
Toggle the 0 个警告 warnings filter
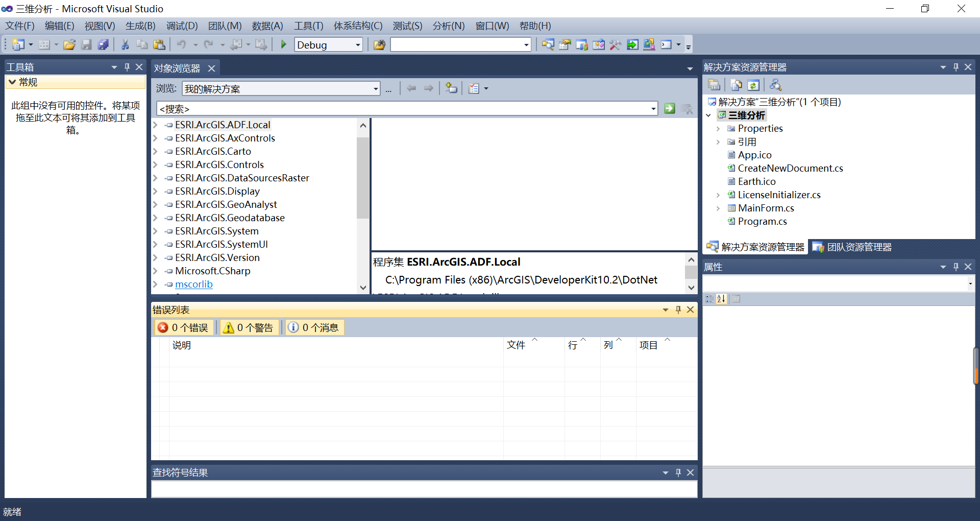(x=249, y=327)
